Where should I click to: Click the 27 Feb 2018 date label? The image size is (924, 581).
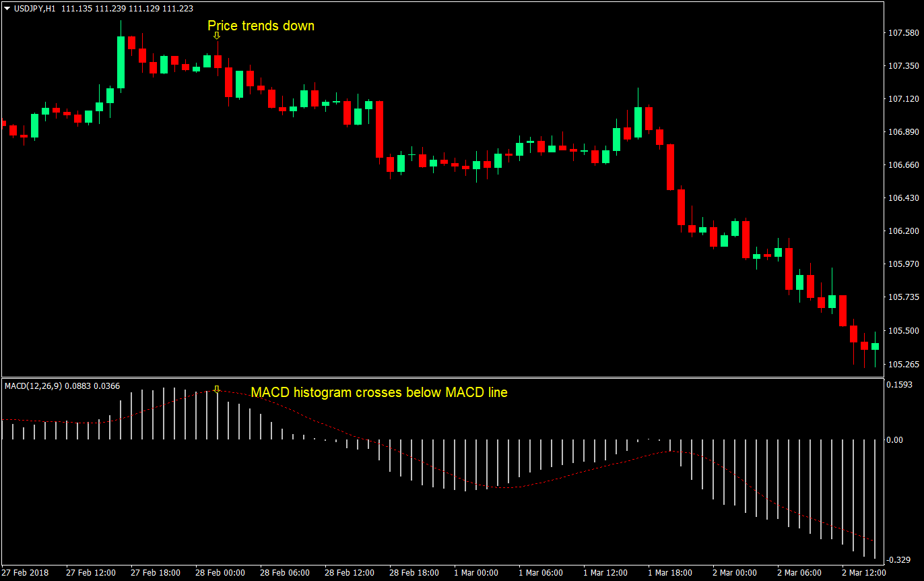click(x=24, y=572)
